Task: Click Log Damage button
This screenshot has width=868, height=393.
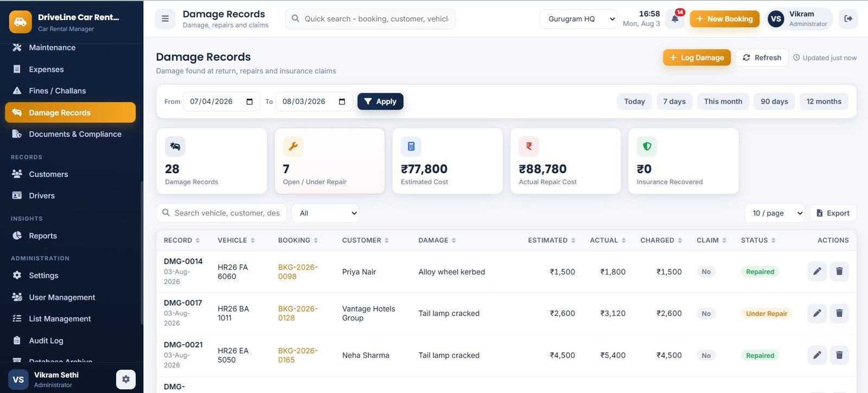Action: tap(697, 58)
